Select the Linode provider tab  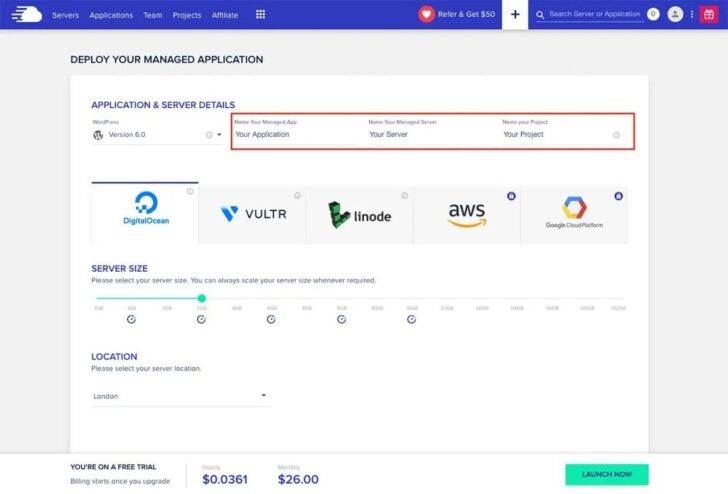tap(360, 215)
